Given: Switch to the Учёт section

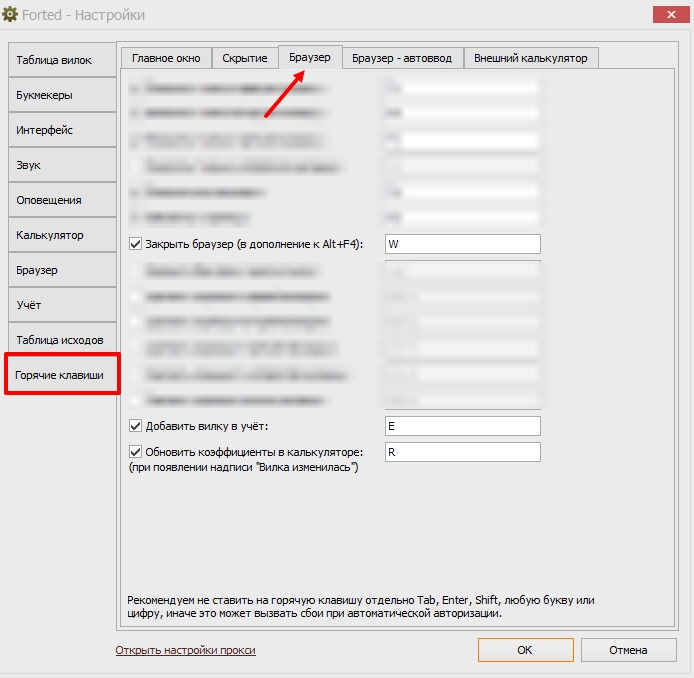Looking at the screenshot, I should (x=62, y=304).
